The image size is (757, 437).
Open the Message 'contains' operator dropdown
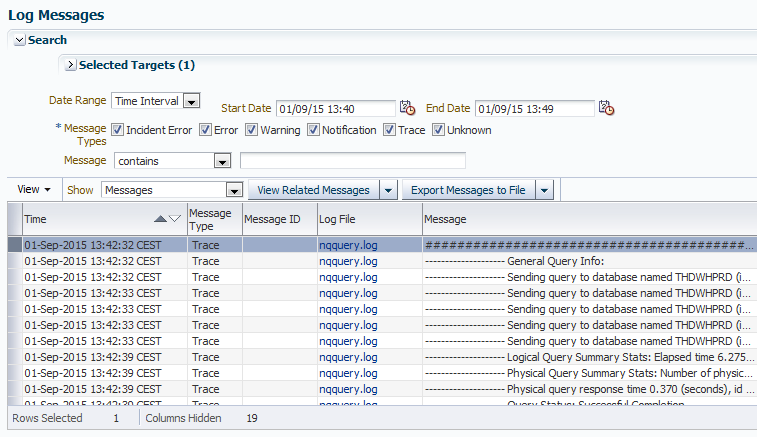pos(222,161)
